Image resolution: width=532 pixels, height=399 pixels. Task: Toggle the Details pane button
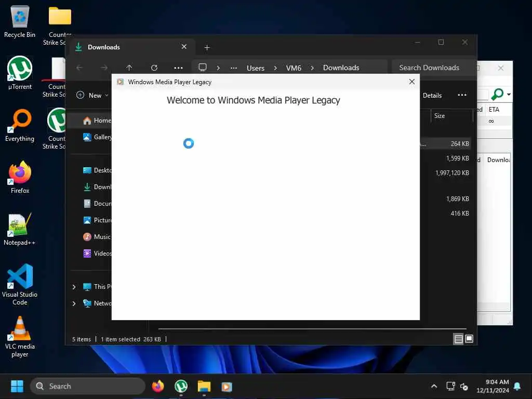(432, 96)
